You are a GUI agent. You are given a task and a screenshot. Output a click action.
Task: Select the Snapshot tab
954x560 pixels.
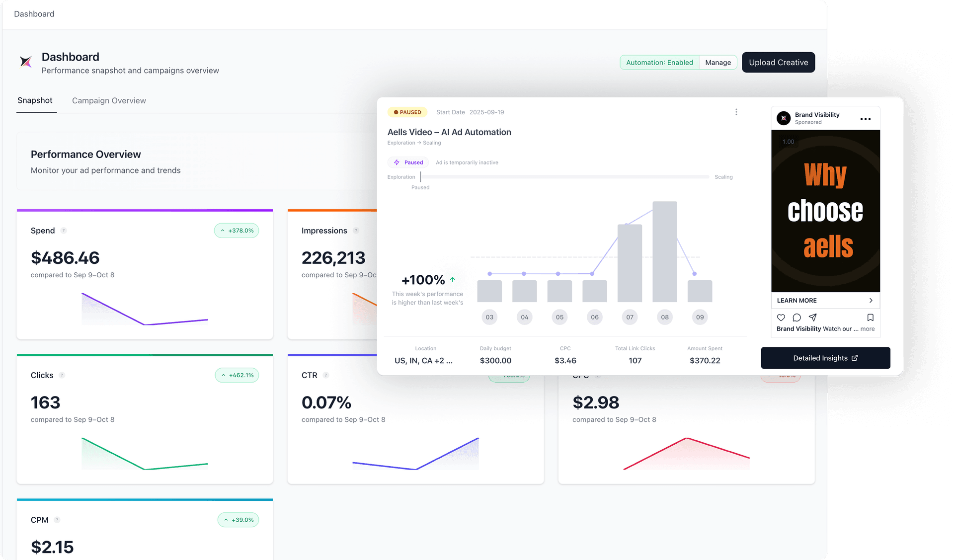[35, 100]
